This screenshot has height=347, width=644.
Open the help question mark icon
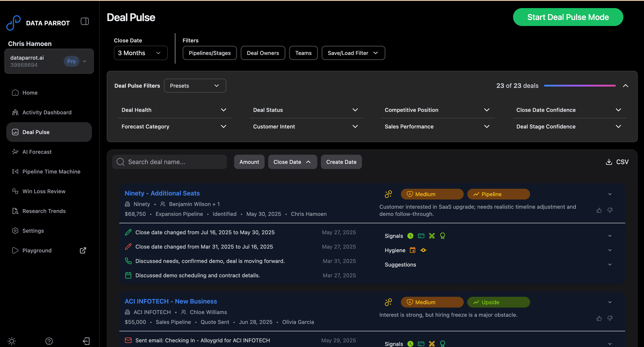coord(49,341)
